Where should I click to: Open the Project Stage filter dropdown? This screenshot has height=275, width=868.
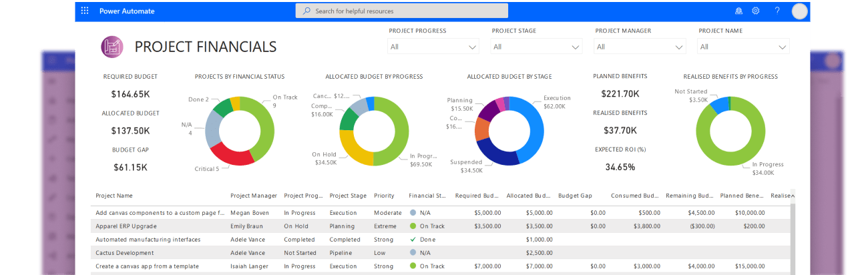click(x=537, y=47)
